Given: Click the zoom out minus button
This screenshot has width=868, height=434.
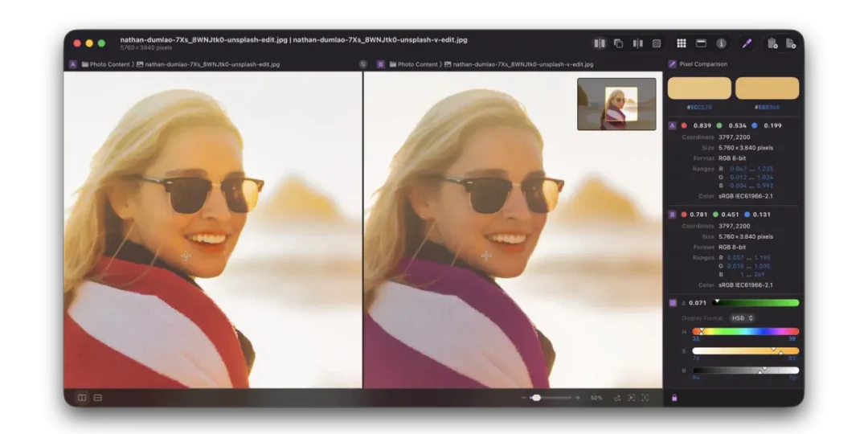Looking at the screenshot, I should (x=524, y=398).
